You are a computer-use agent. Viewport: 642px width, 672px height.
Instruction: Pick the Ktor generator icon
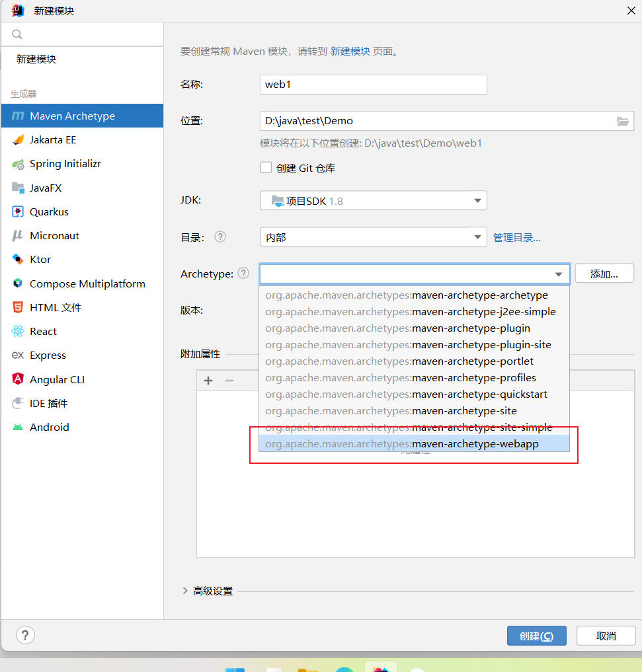tap(18, 259)
